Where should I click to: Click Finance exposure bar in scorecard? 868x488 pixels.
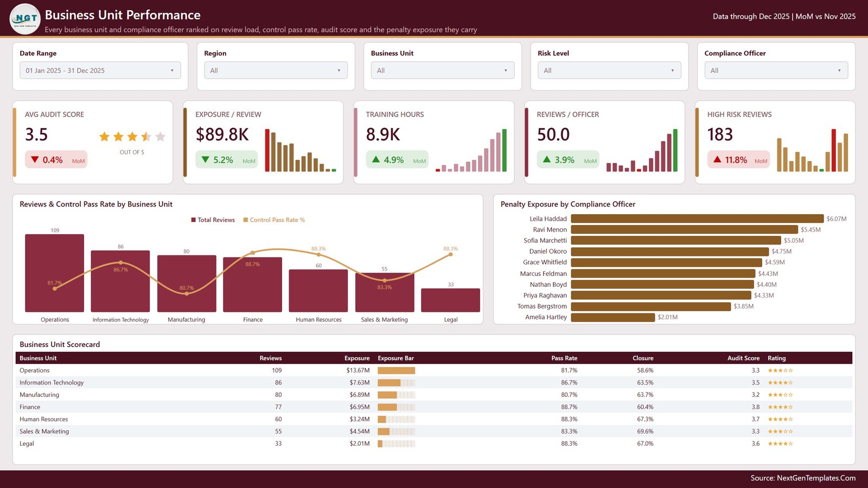[397, 407]
